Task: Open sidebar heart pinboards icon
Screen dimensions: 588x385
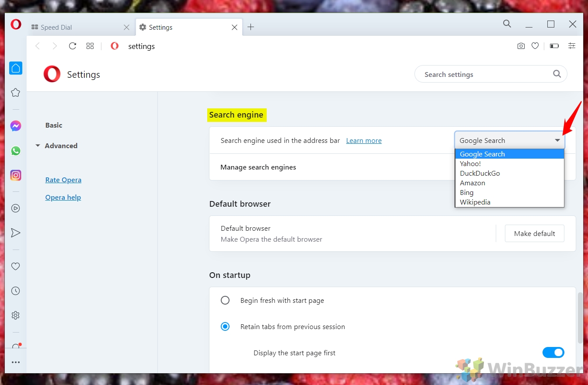Action: tap(16, 266)
